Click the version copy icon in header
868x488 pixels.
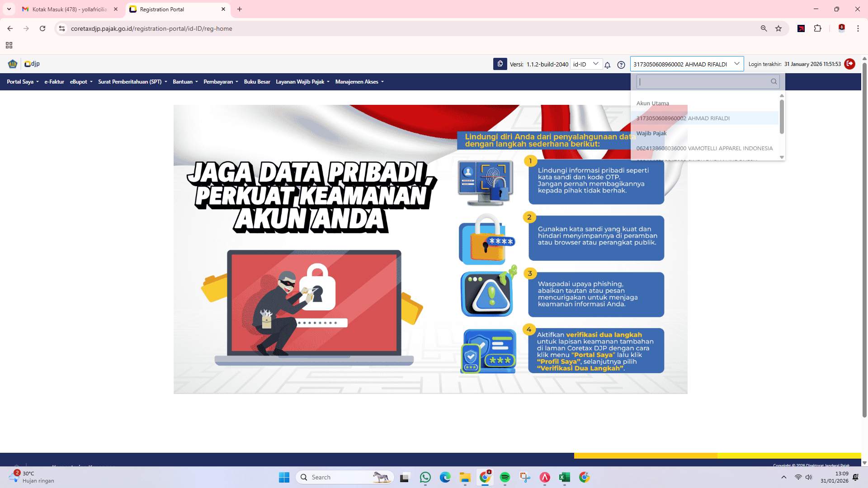pos(500,64)
